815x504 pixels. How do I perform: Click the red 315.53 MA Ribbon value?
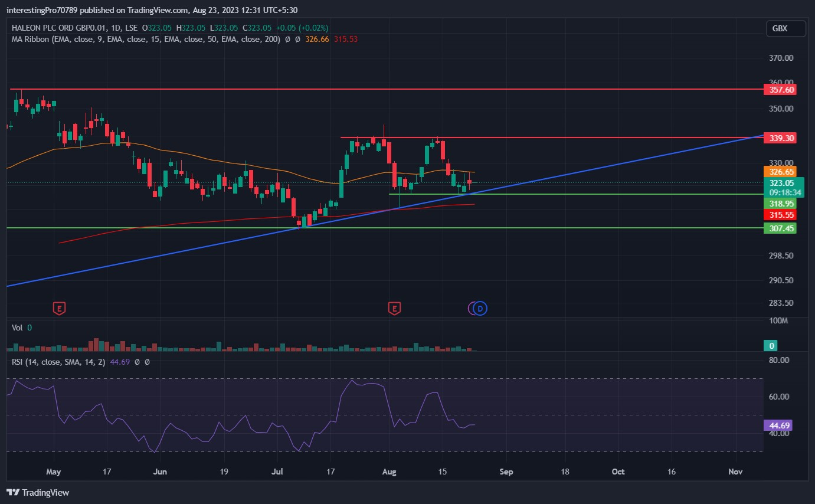346,39
